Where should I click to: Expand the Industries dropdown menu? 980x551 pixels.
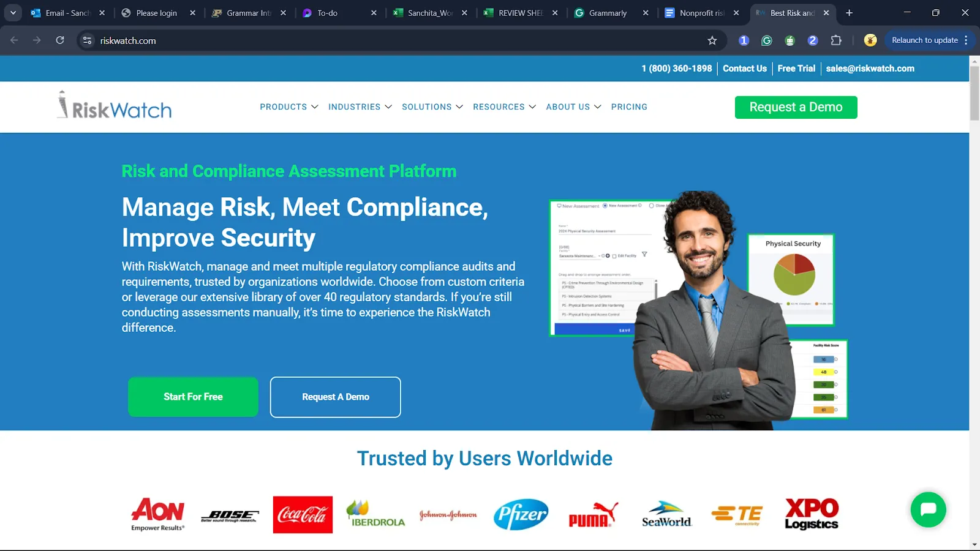click(x=360, y=107)
